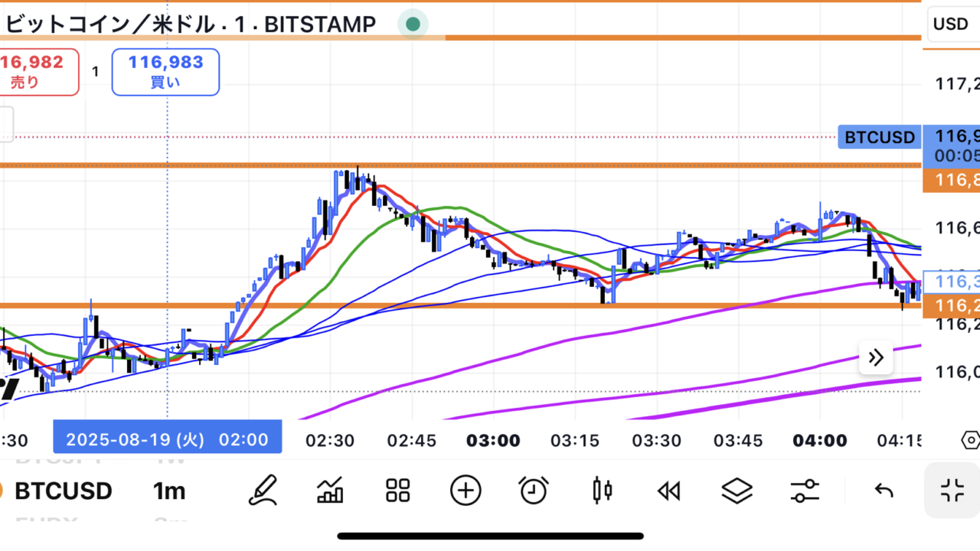Viewport: 980px width, 551px height.
Task: Open the indicators chart icon
Action: pos(330,491)
